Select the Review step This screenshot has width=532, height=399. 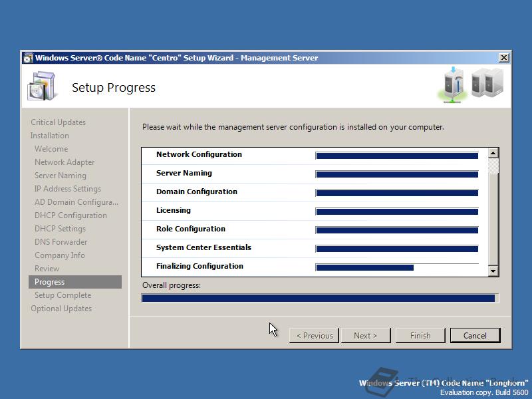(47, 269)
